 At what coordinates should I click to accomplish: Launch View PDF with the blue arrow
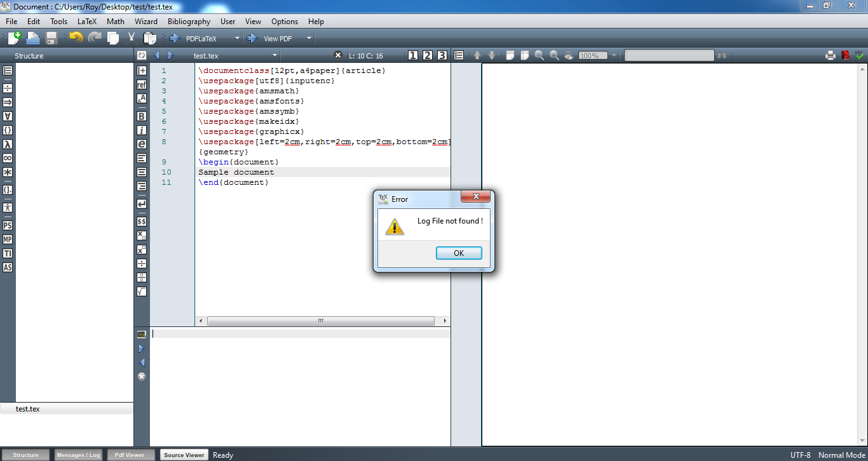(x=252, y=38)
